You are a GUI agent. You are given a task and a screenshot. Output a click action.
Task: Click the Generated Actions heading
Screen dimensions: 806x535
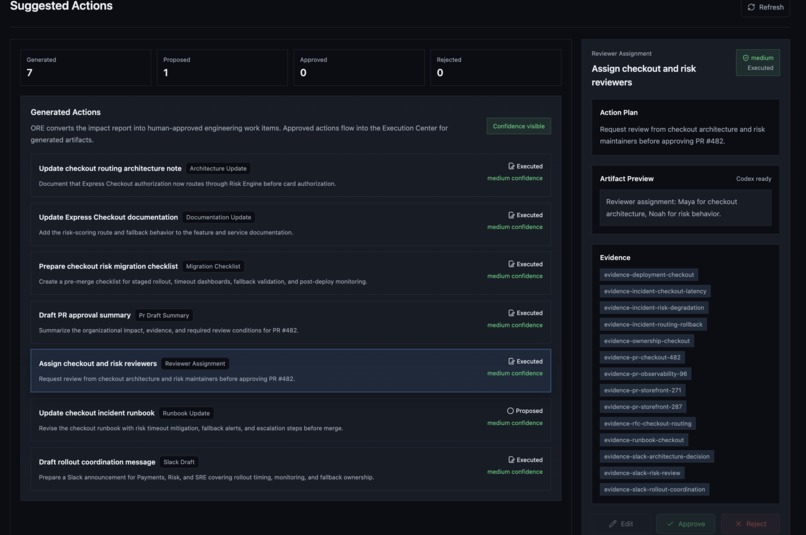[65, 112]
